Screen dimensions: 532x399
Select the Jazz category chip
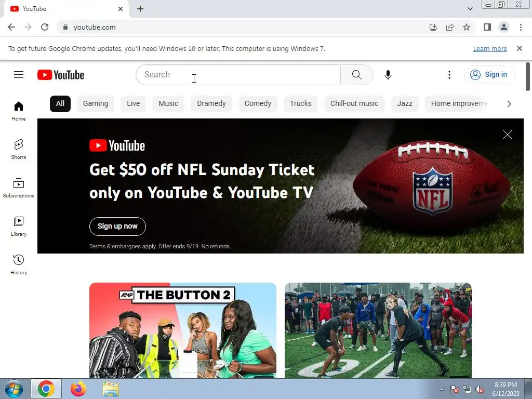[x=405, y=104]
